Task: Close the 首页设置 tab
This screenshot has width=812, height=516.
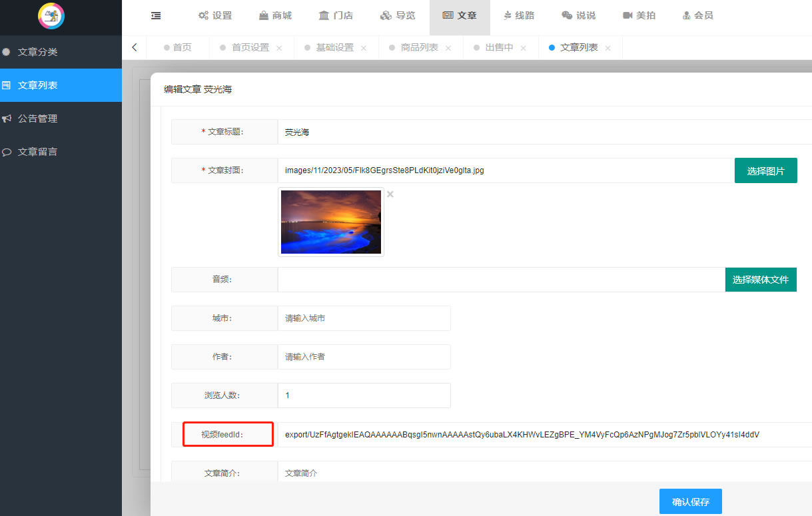Action: click(279, 48)
